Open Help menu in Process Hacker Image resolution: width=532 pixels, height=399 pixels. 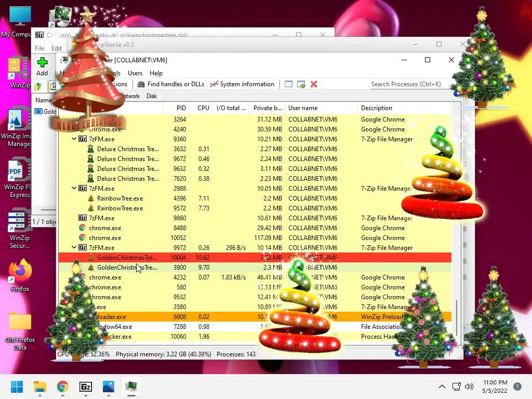tap(156, 73)
